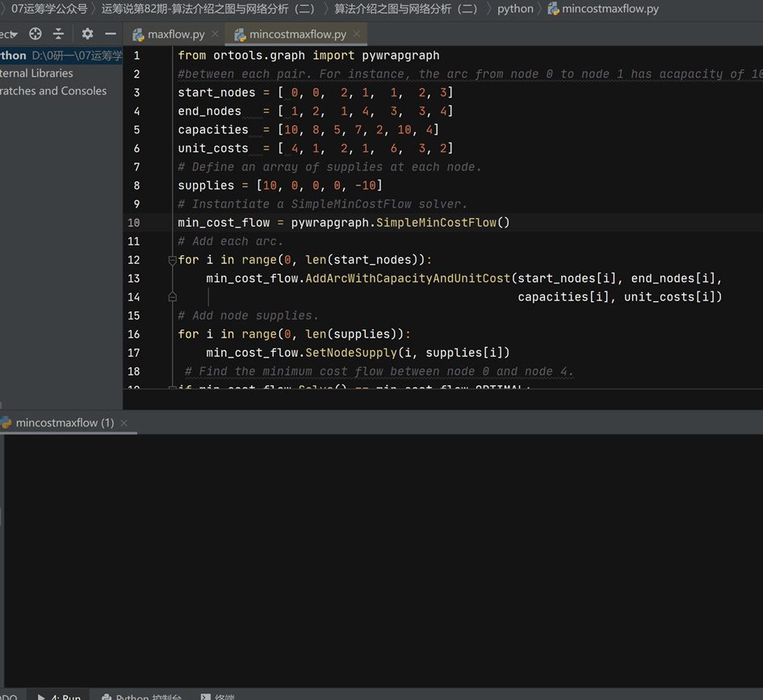This screenshot has height=700, width=763.
Task: Click the Python file icon on maxflow.py tab
Action: 138,35
